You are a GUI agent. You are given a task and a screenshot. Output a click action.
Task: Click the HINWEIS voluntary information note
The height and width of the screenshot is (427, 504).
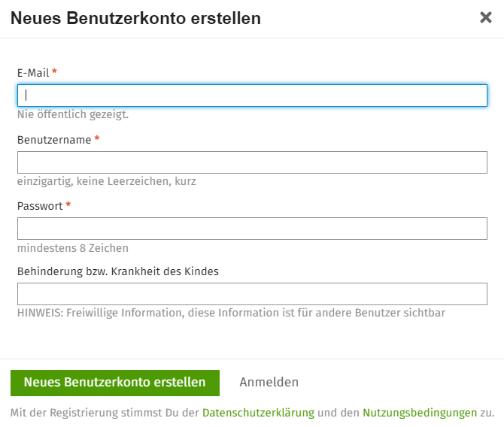click(x=231, y=313)
